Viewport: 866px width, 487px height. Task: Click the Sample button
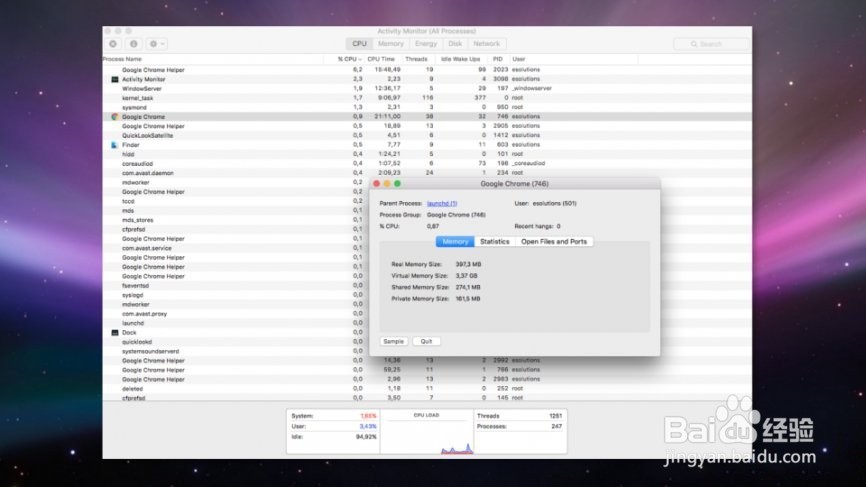pyautogui.click(x=394, y=341)
